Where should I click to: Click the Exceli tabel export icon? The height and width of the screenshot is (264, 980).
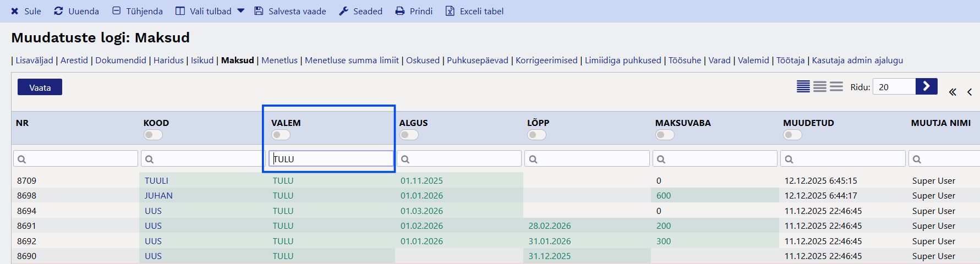point(450,11)
